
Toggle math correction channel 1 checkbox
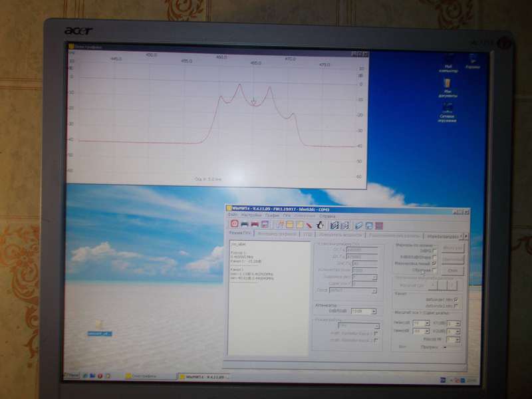(x=376, y=334)
